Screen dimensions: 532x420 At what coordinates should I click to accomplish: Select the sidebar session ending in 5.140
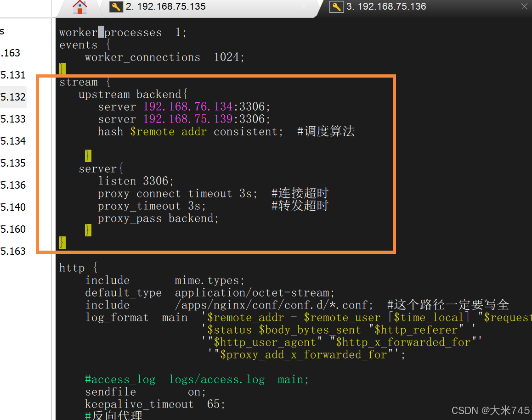pos(13,207)
